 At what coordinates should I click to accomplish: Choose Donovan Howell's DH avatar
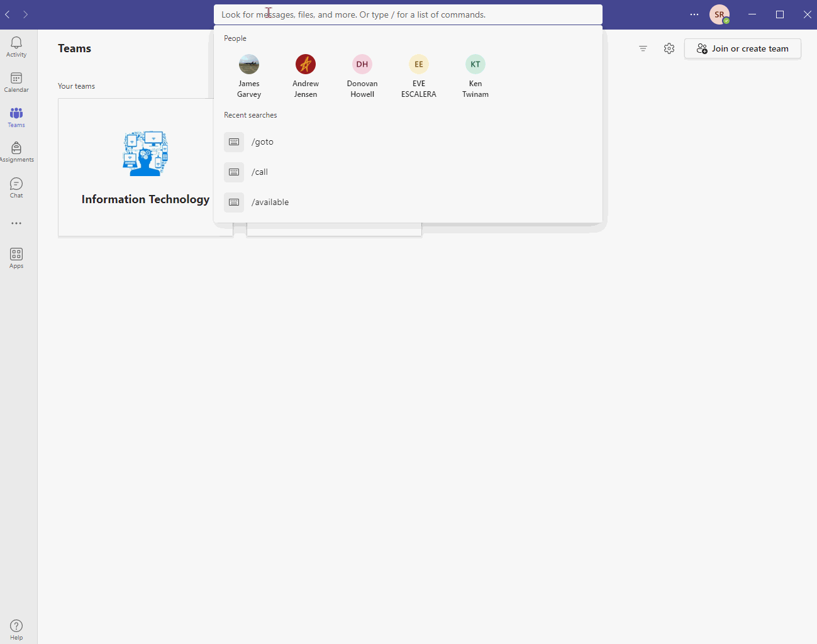point(362,64)
